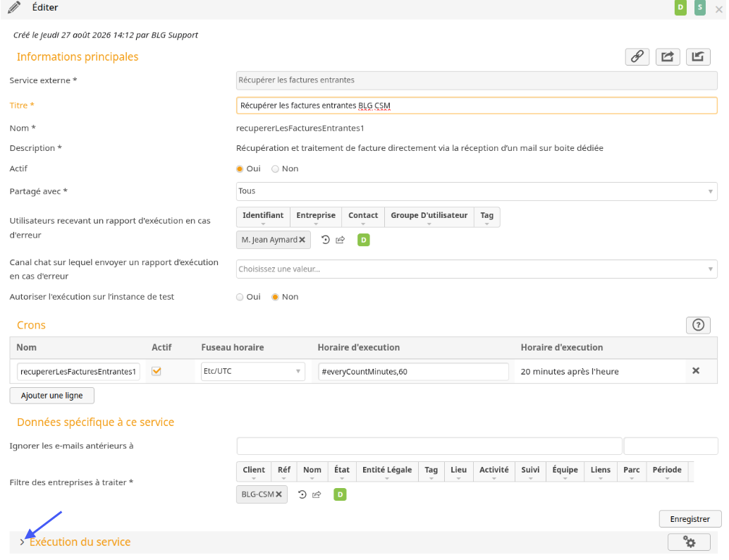Screen dimensions: 729x560
Task: Open the Partagé avec dropdown
Action: 477,191
